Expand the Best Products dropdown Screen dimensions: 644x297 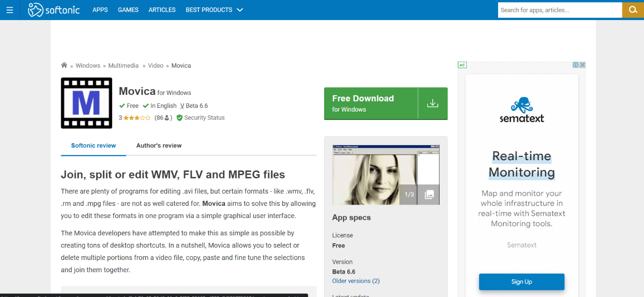tap(214, 10)
